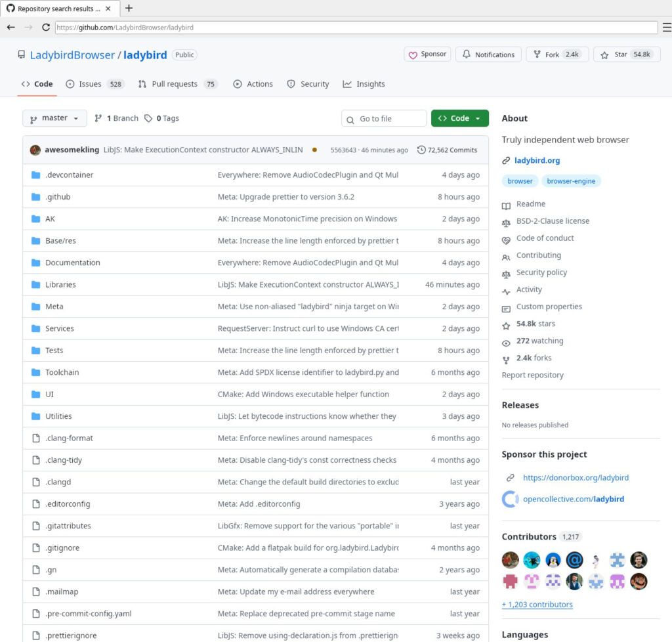
Task: Open the Services folder
Action: (x=60, y=329)
